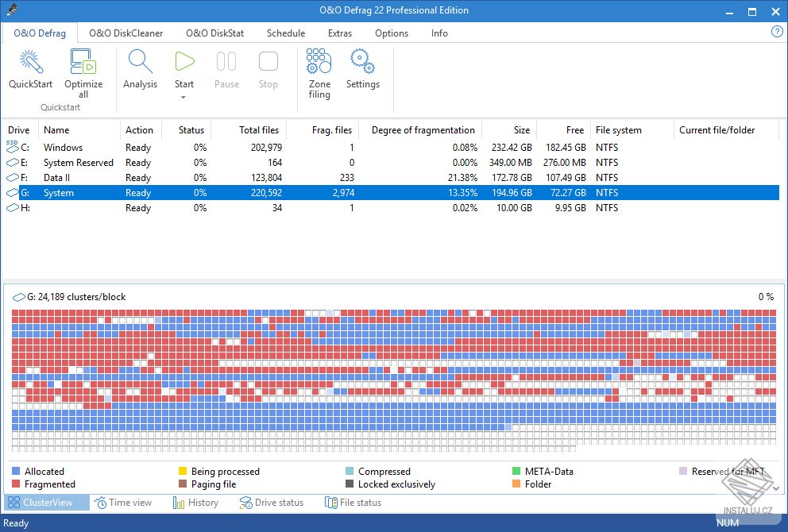
Task: Sort drives by Frag. files header
Action: tap(331, 130)
